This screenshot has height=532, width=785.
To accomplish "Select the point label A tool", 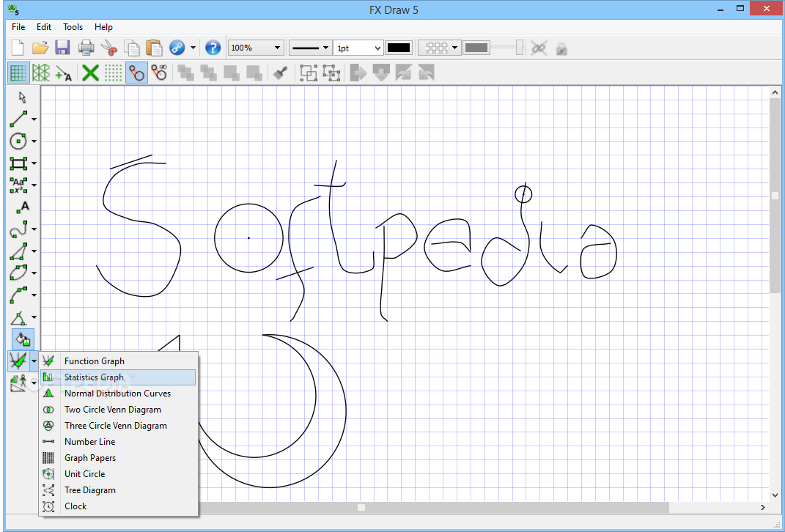I will click(x=22, y=207).
